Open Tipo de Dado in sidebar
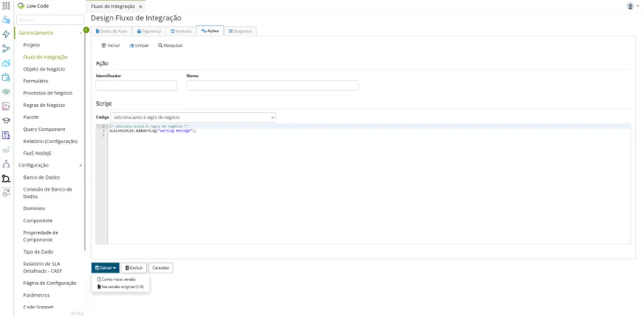Viewport: 644px width, 317px height. click(39, 252)
